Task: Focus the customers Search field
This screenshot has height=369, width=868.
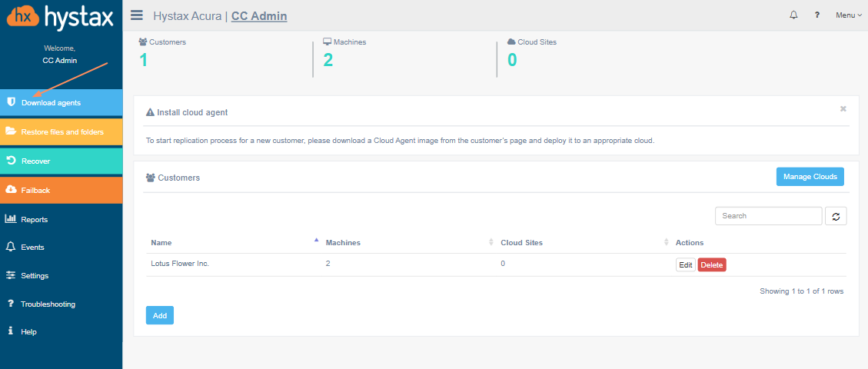Action: [768, 216]
